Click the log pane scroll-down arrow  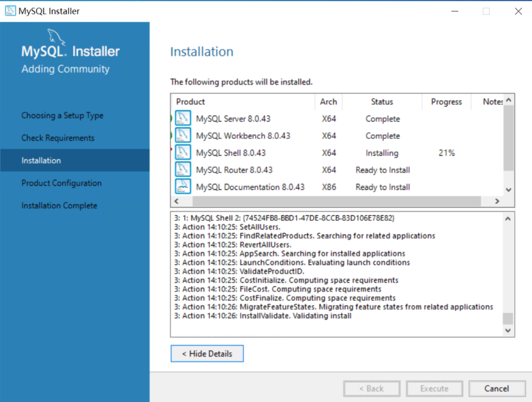[508, 331]
